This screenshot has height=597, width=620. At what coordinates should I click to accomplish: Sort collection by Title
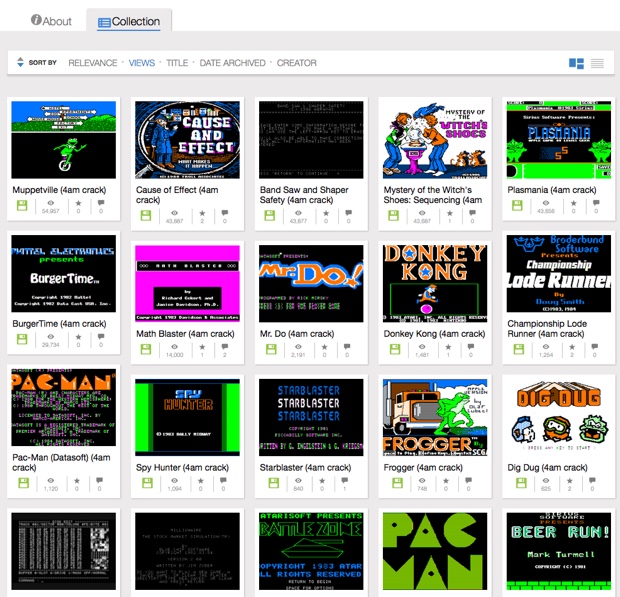click(x=177, y=63)
